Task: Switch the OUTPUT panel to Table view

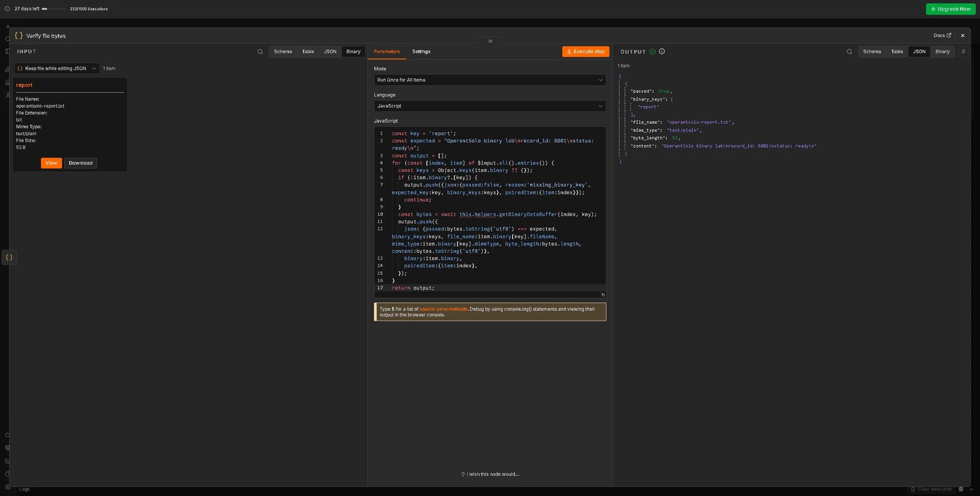Action: pyautogui.click(x=897, y=52)
